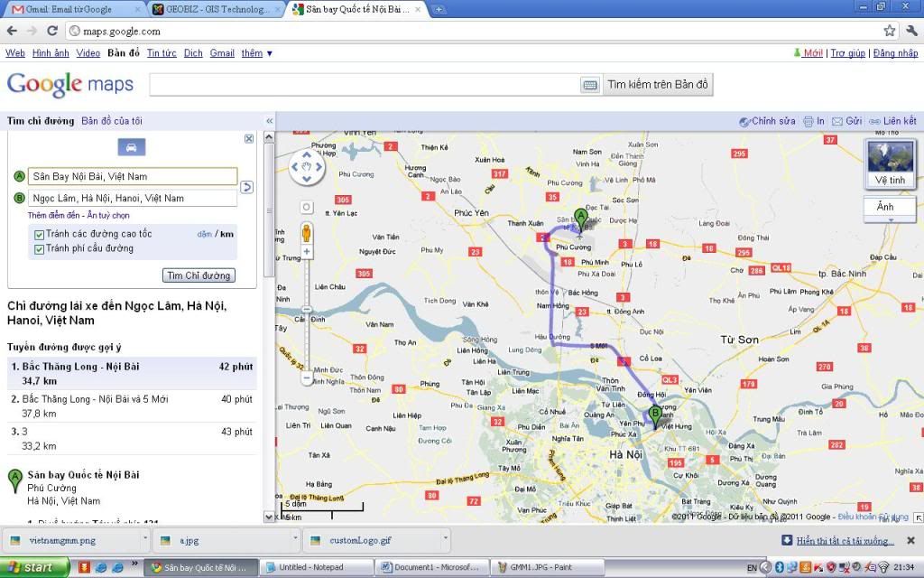924x578 pixels.
Task: Click the 'Tìm Chỉ đường' button
Action: tap(199, 275)
